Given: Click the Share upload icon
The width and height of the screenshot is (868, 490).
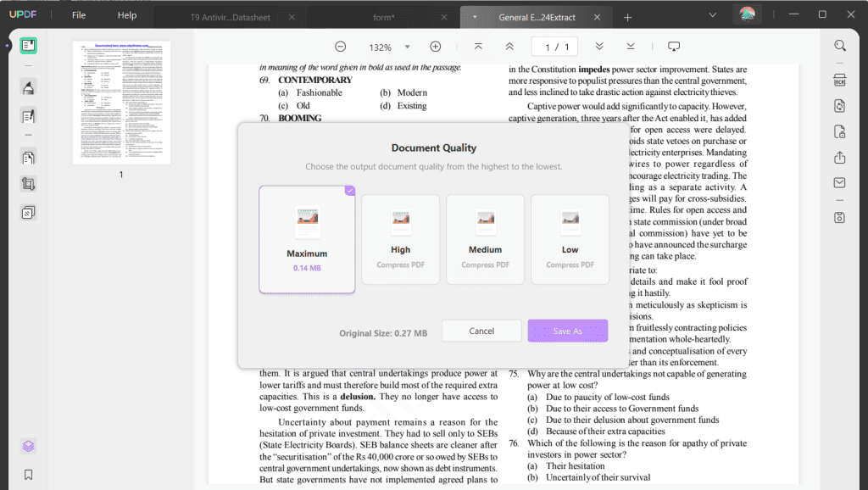Looking at the screenshot, I should point(840,158).
